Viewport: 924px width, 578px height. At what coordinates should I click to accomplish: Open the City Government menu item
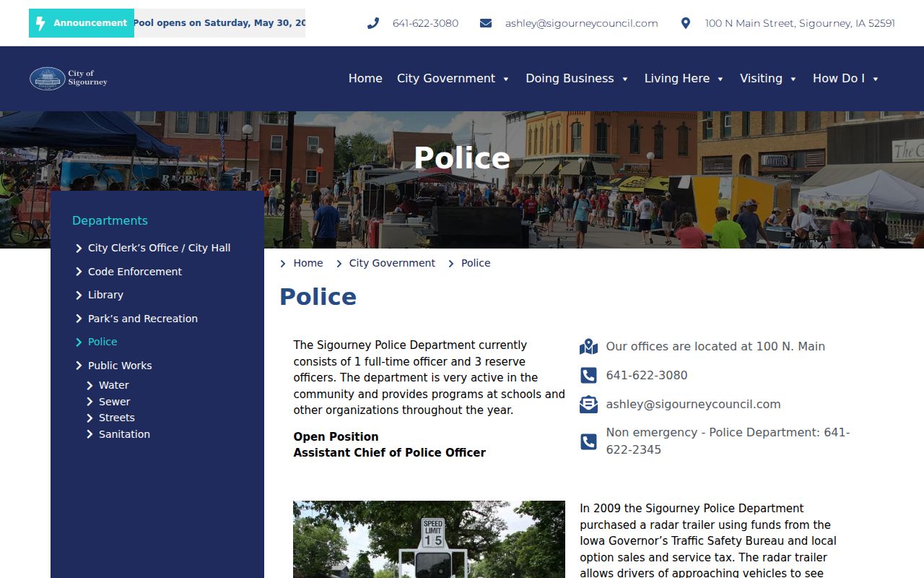pyautogui.click(x=446, y=78)
